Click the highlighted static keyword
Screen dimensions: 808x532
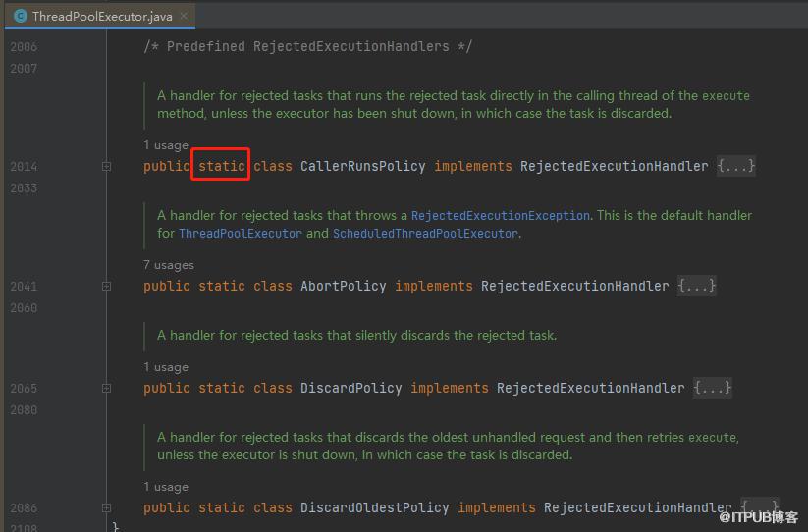click(222, 166)
